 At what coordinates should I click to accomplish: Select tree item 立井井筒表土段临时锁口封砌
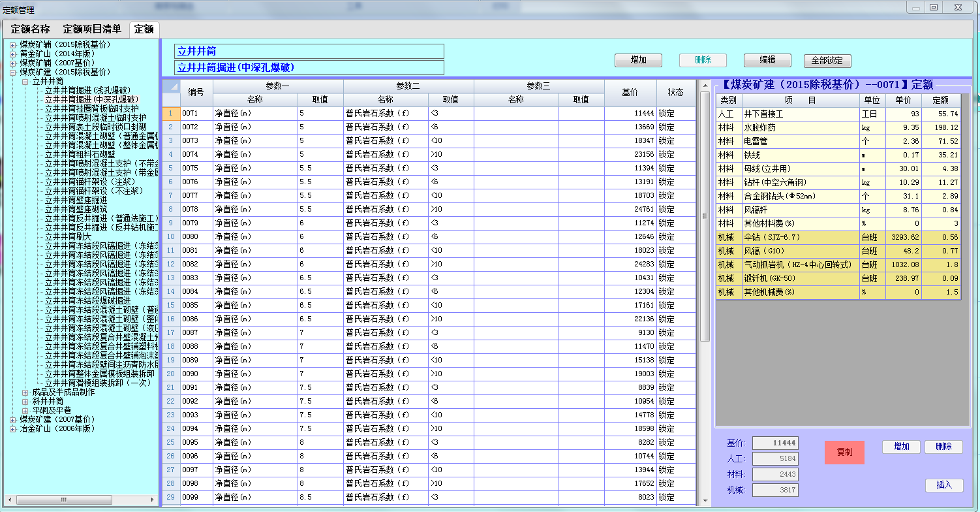(x=95, y=127)
